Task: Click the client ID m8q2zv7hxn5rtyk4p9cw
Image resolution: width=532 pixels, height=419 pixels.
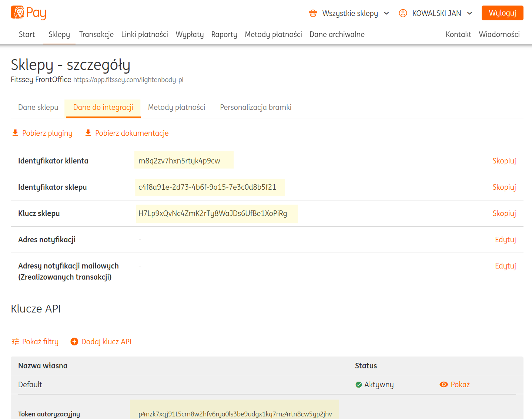Action: coord(179,161)
